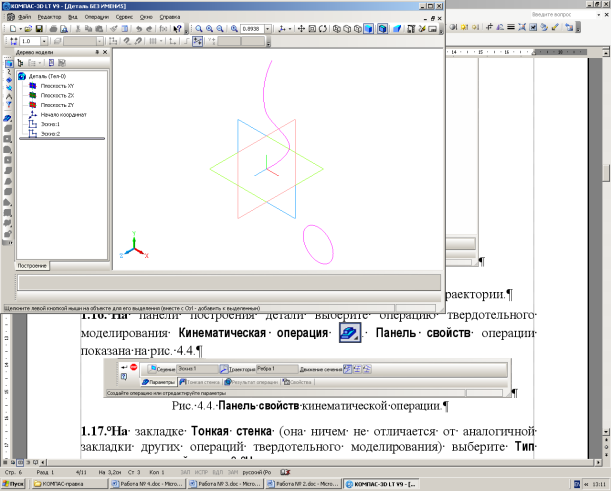The height and width of the screenshot is (491, 611).
Task: Open the zoom scale dropdown
Action: (x=268, y=29)
